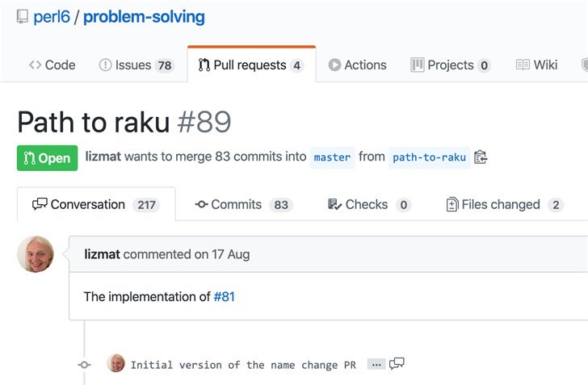
Task: Follow the #81 issue reference link
Action: 224,297
